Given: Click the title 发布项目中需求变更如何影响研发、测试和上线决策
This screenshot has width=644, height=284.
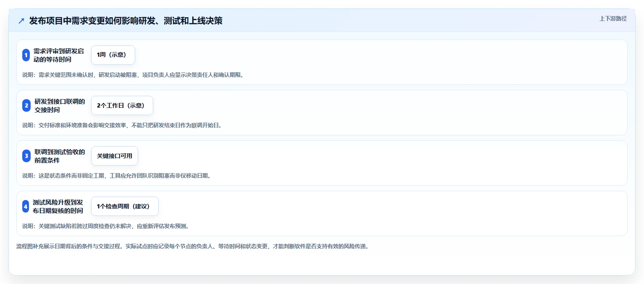Looking at the screenshot, I should pyautogui.click(x=126, y=21).
